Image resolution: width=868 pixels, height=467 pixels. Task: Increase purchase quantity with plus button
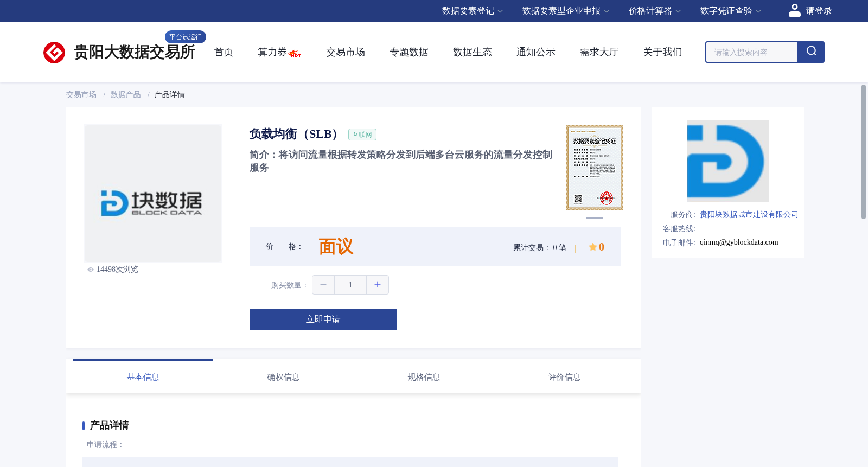[x=378, y=285]
